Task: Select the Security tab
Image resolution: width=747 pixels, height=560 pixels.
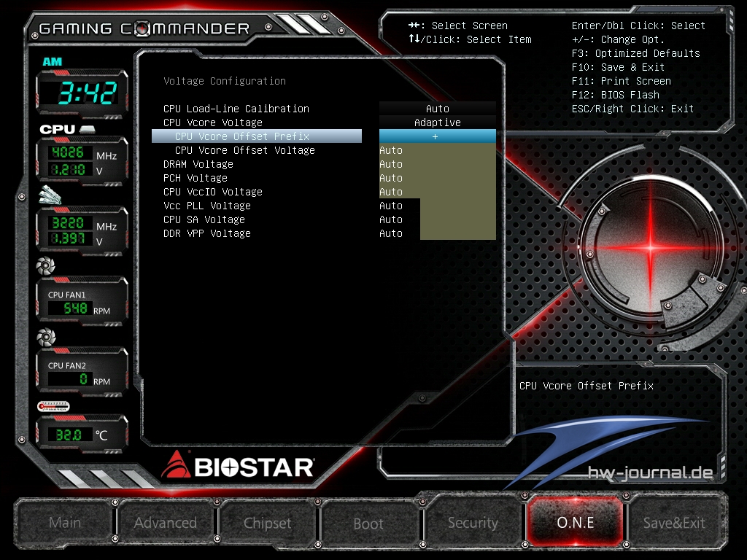Action: [473, 523]
